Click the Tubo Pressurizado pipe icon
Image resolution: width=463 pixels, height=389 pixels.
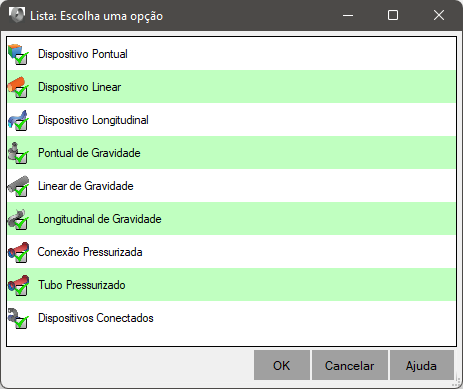pos(18,285)
